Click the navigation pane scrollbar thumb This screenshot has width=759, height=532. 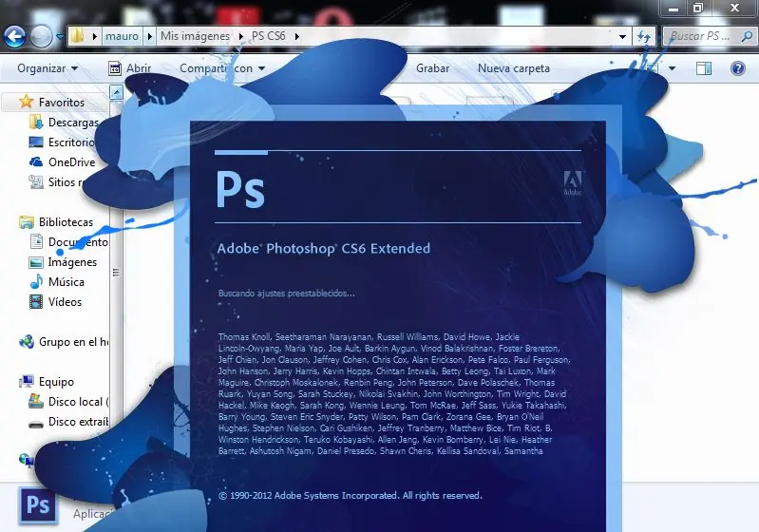click(116, 272)
